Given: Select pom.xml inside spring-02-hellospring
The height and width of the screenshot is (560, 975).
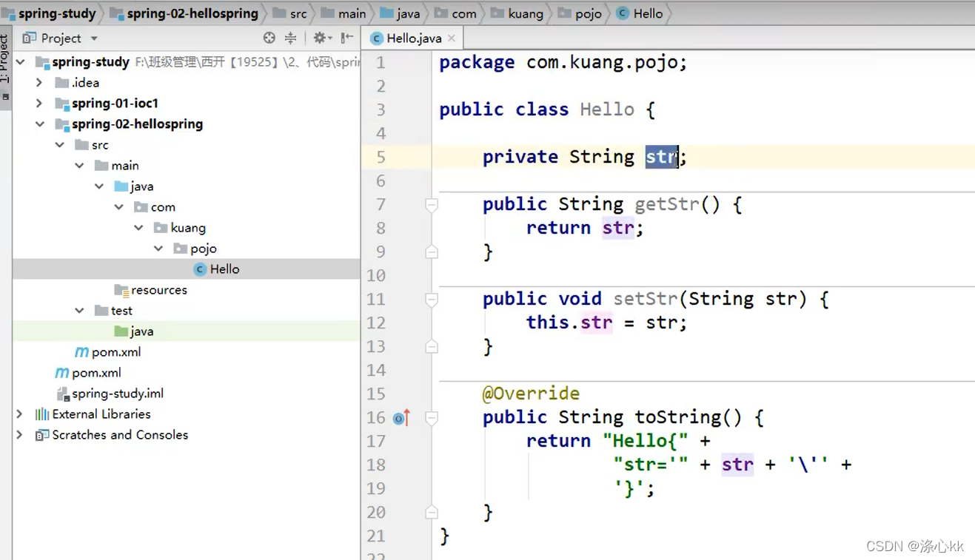Looking at the screenshot, I should tap(186, 352).
